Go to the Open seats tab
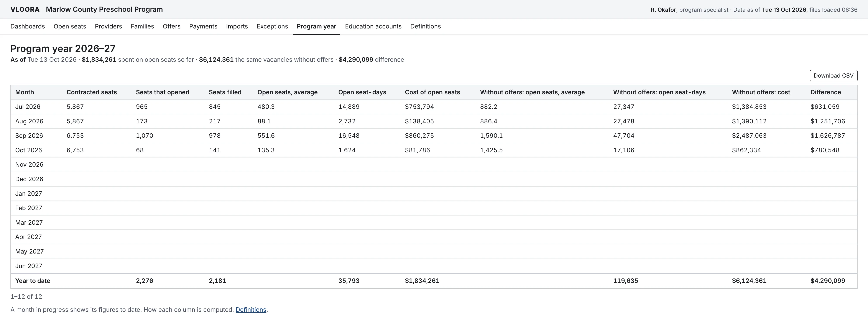 (70, 26)
